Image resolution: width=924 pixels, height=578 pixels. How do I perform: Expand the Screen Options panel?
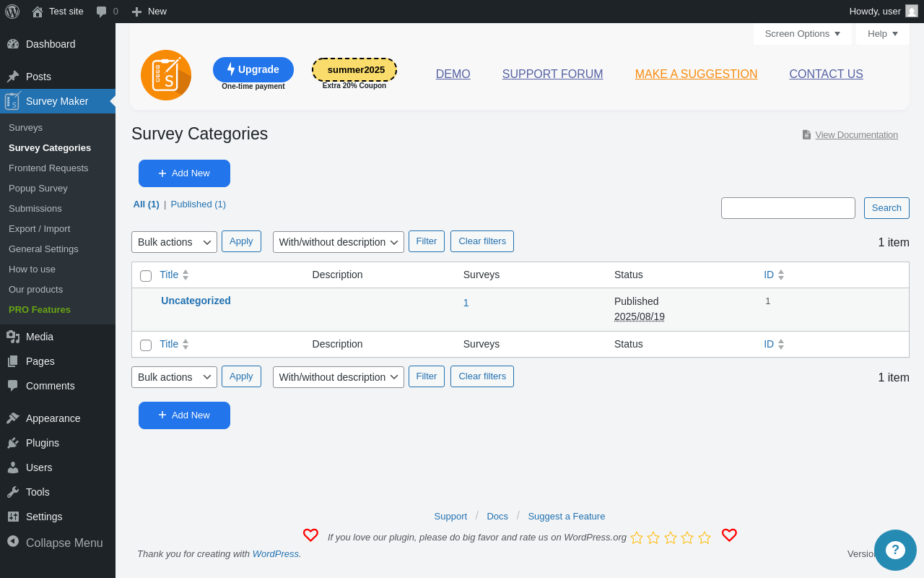point(803,34)
